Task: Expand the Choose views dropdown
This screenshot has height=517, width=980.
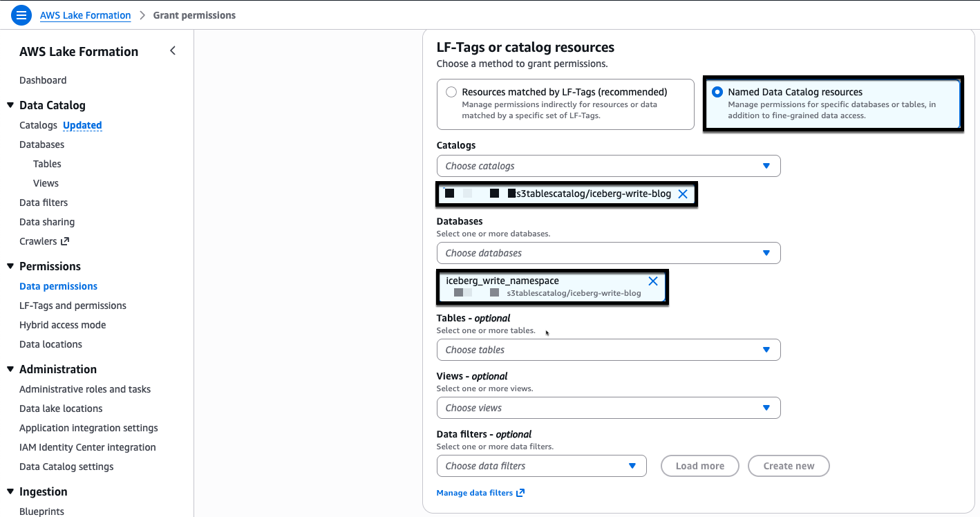Action: coord(608,408)
